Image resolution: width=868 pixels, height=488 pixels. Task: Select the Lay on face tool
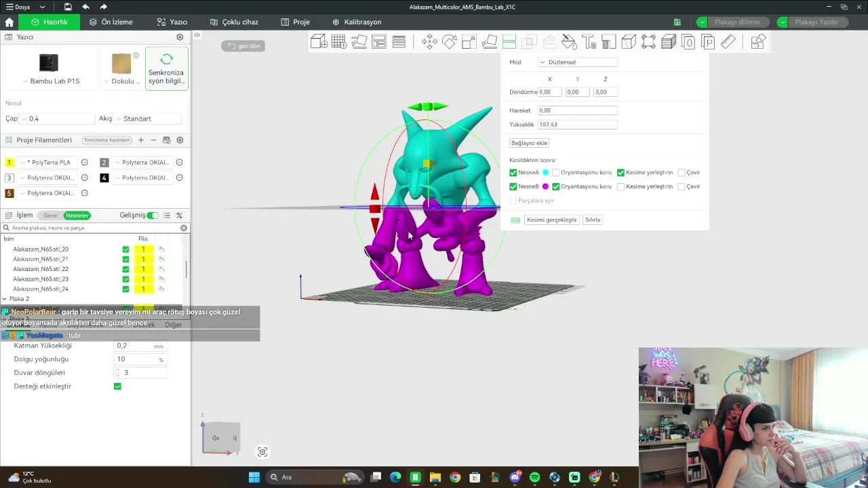(489, 42)
